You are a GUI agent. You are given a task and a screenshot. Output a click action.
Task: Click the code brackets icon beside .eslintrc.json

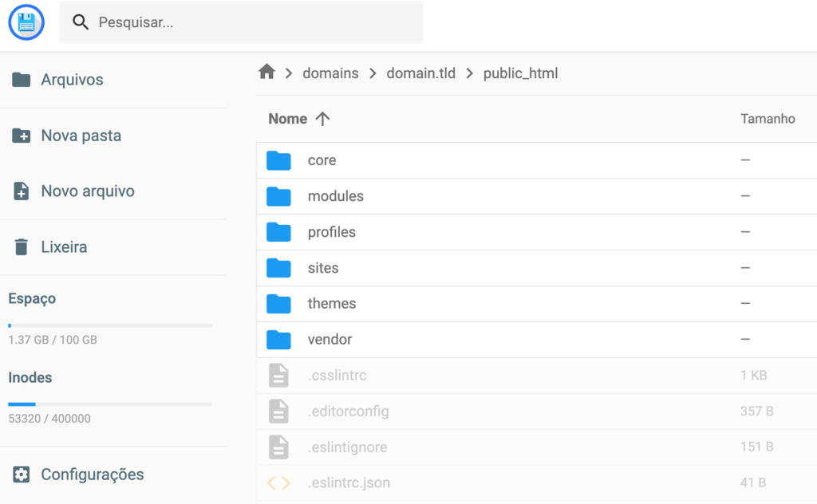pyautogui.click(x=278, y=482)
